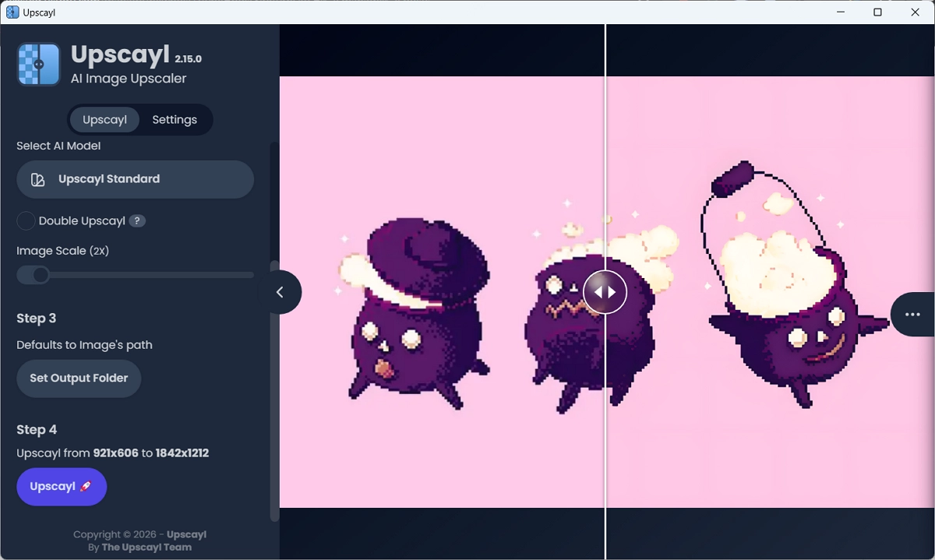The height and width of the screenshot is (560, 935).
Task: Open the Upscayl Standard model selector
Action: coord(135,179)
